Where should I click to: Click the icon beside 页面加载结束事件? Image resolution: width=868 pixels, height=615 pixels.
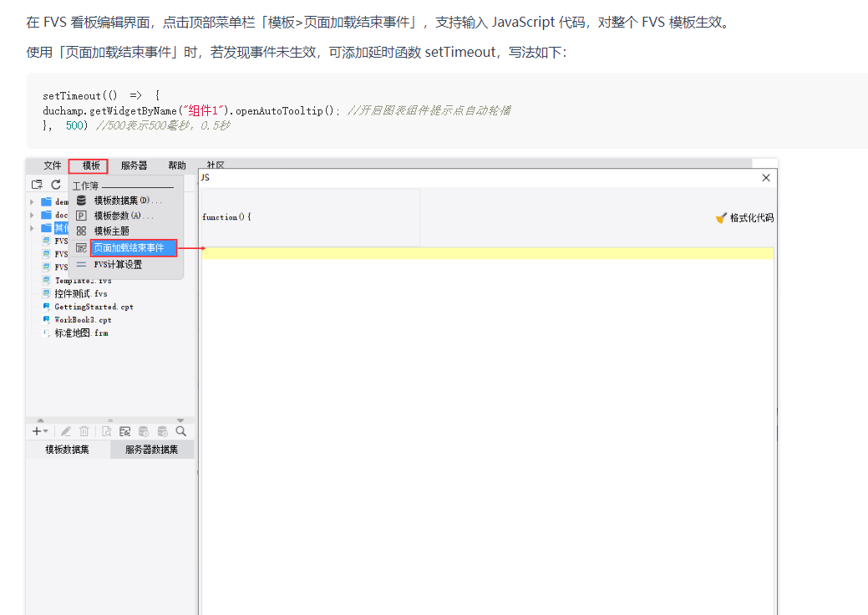pyautogui.click(x=81, y=248)
